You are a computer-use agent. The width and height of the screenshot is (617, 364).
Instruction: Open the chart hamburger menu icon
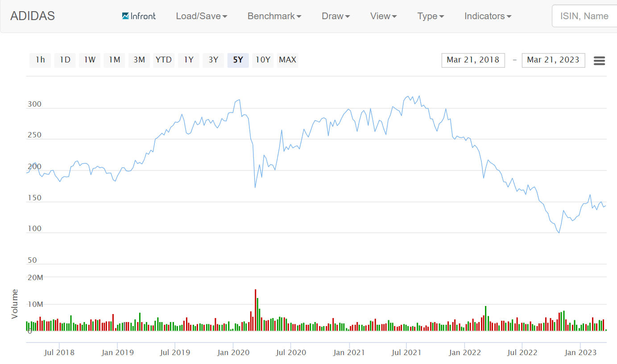coord(599,61)
